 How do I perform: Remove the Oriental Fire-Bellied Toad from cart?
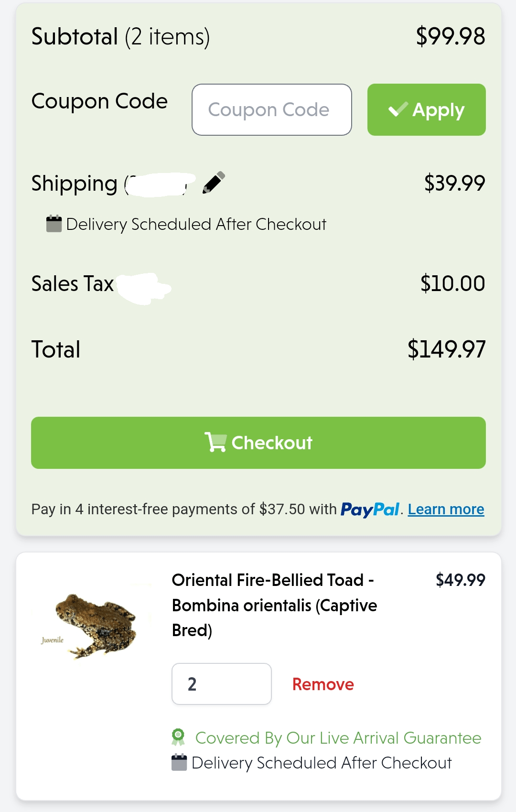point(322,684)
